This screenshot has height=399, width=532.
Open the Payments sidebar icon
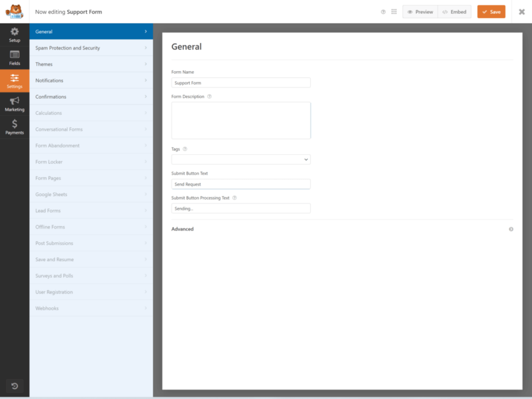tap(15, 127)
